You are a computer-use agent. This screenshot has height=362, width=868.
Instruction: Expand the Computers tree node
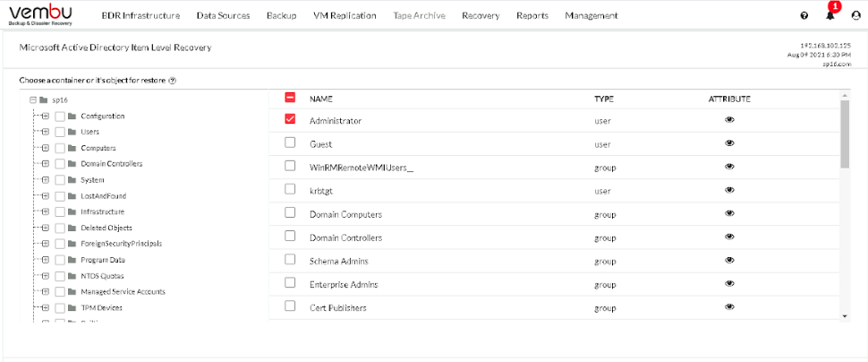tap(46, 149)
